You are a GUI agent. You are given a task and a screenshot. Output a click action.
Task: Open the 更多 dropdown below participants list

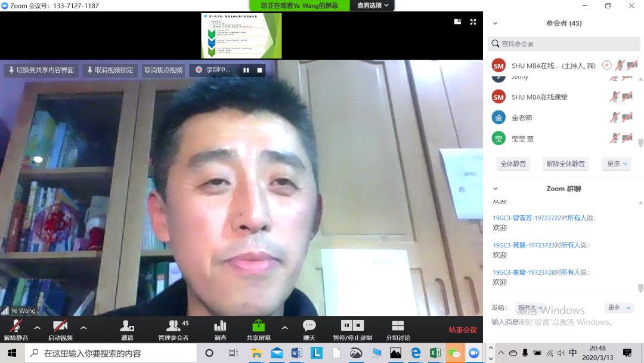click(x=617, y=164)
